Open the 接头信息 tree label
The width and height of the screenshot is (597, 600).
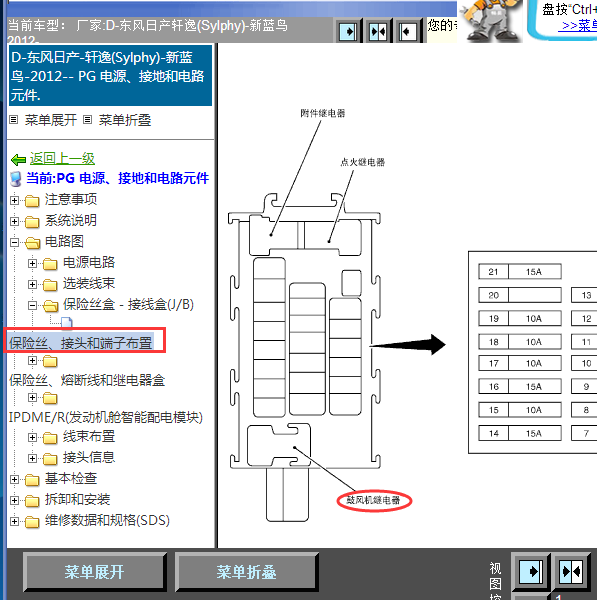[89, 458]
